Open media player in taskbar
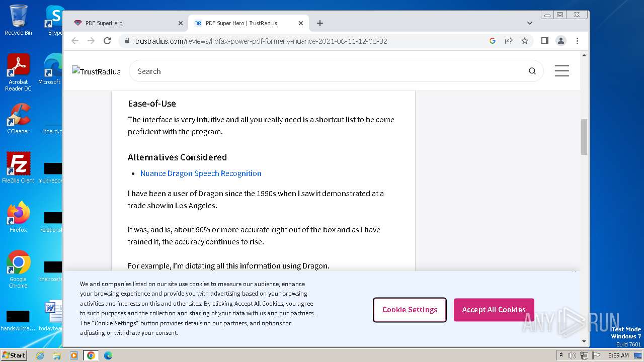 click(74, 355)
